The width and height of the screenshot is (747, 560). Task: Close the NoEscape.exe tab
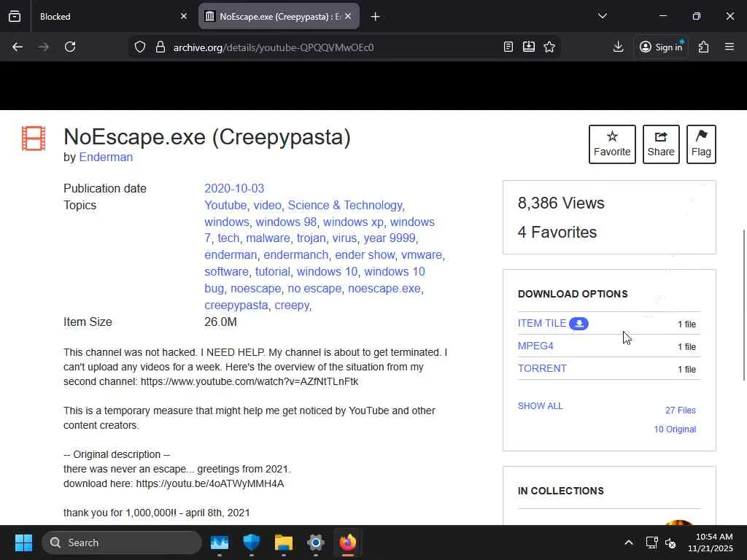point(348,16)
